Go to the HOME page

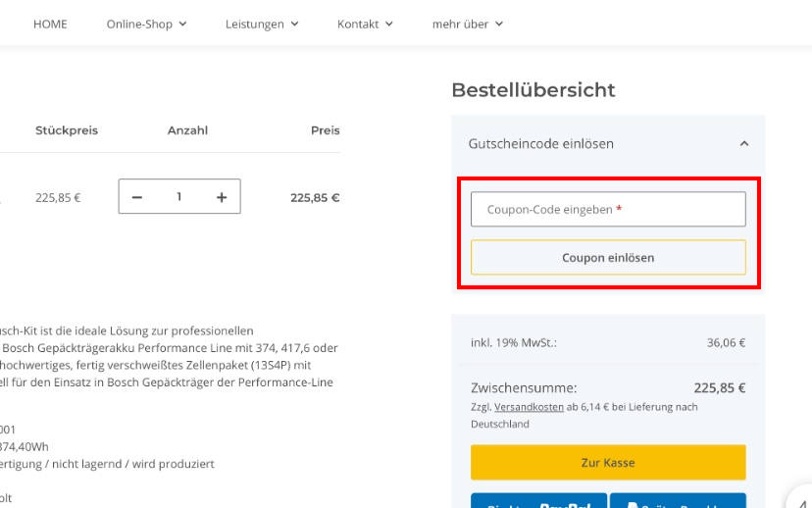coord(50,25)
